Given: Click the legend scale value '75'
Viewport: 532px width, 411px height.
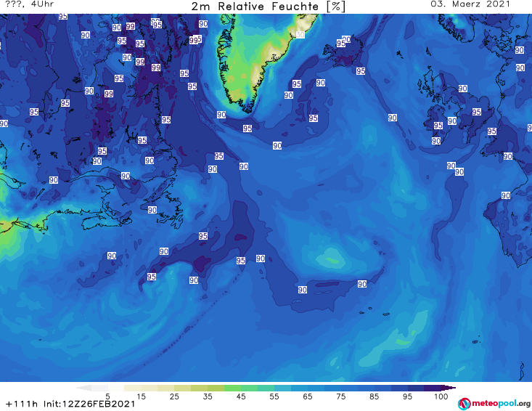Looking at the screenshot, I should (340, 396).
